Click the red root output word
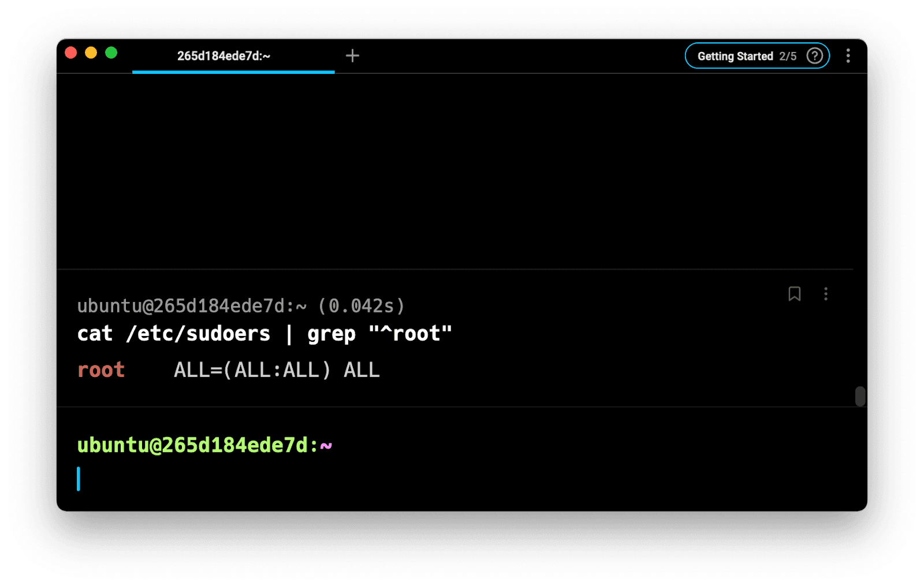This screenshot has height=586, width=924. [x=101, y=370]
